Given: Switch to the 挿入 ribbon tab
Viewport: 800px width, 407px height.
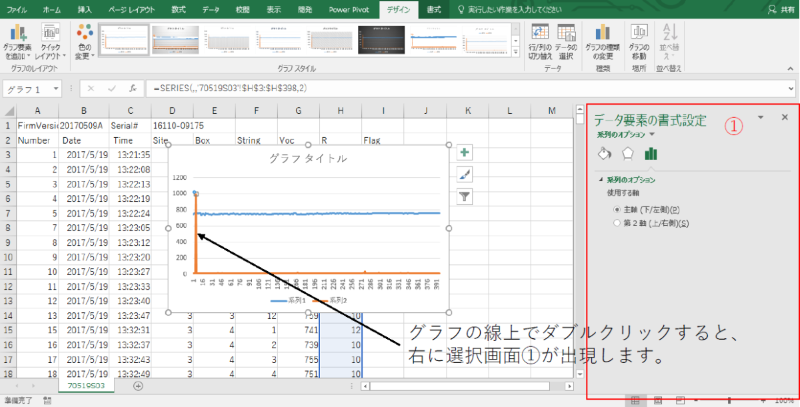Looking at the screenshot, I should coord(84,9).
